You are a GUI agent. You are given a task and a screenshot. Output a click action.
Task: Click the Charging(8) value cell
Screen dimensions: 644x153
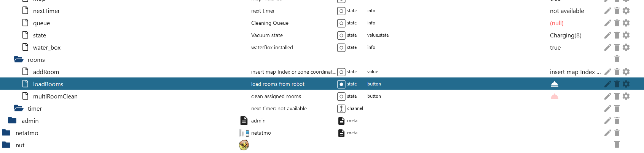[x=565, y=35]
